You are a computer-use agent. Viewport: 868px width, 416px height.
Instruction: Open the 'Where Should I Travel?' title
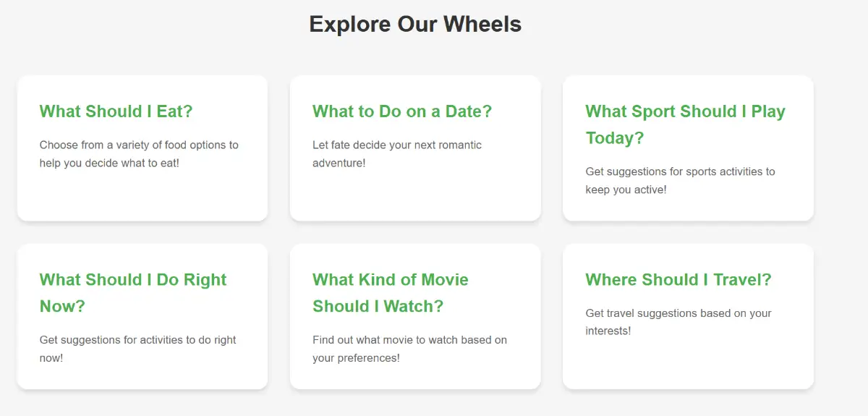click(678, 280)
